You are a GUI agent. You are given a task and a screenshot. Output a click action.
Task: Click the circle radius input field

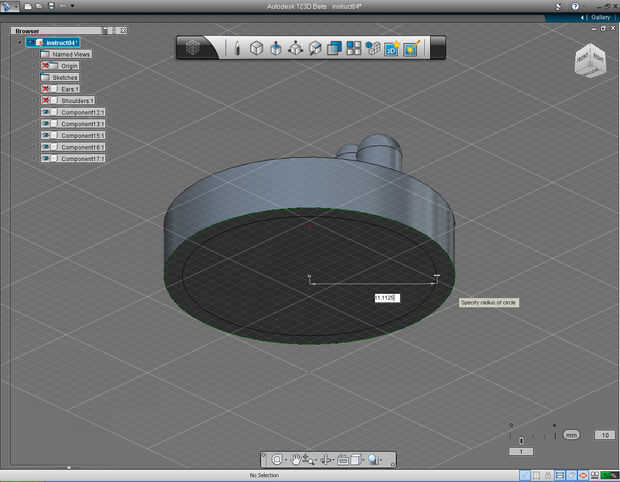(387, 298)
